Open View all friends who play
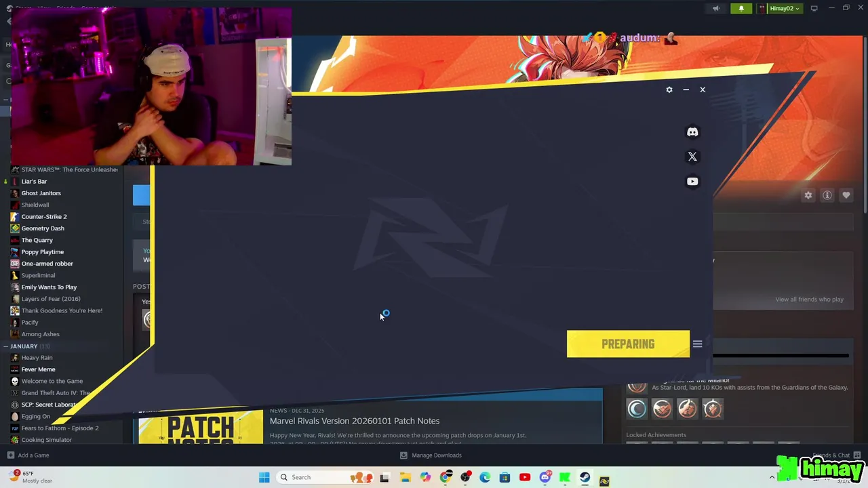868x488 pixels. click(x=809, y=299)
